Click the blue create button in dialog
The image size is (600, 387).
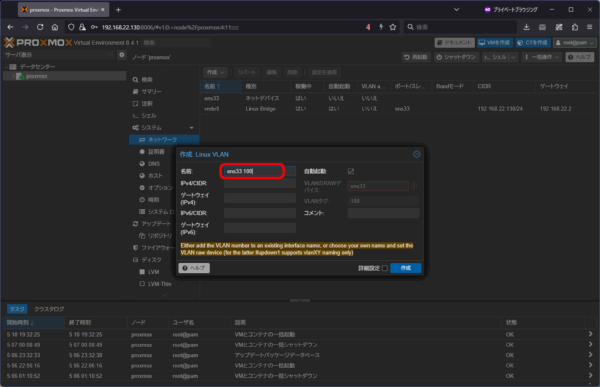tap(406, 268)
